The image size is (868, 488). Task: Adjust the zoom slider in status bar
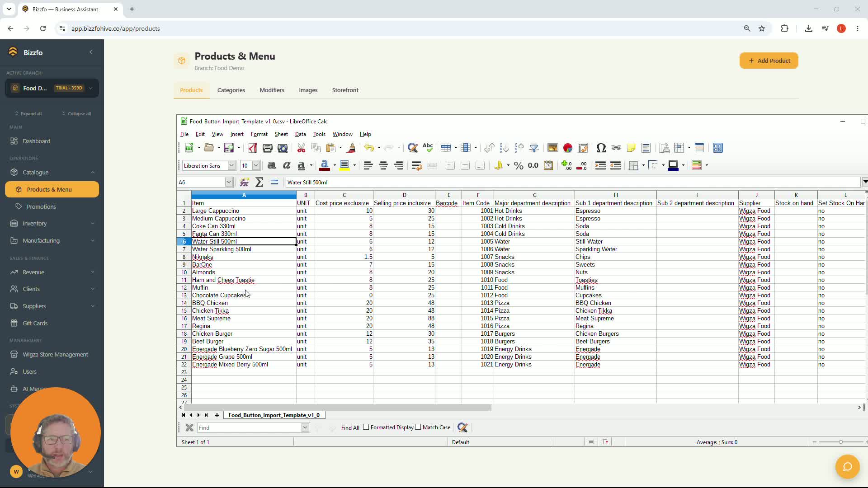coord(840,442)
